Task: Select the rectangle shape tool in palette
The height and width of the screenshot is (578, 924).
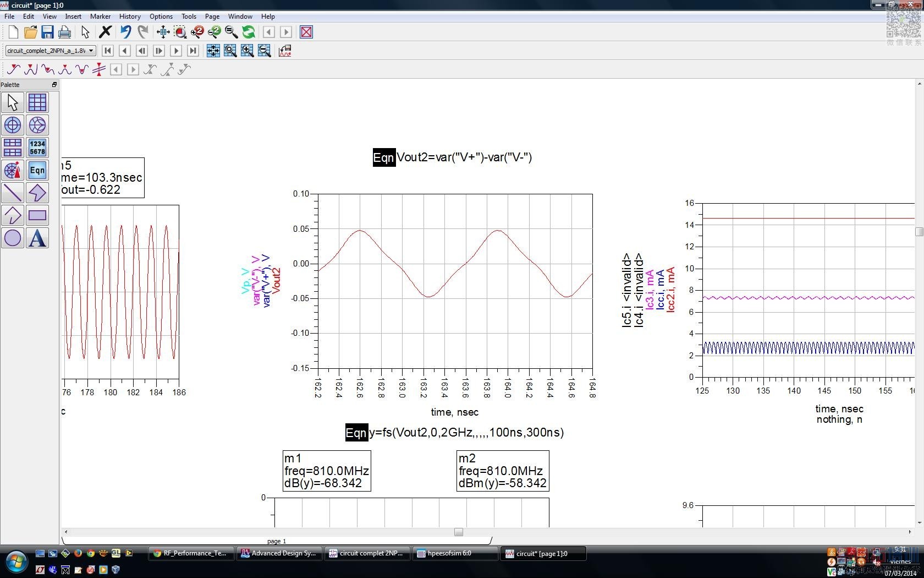Action: point(37,215)
